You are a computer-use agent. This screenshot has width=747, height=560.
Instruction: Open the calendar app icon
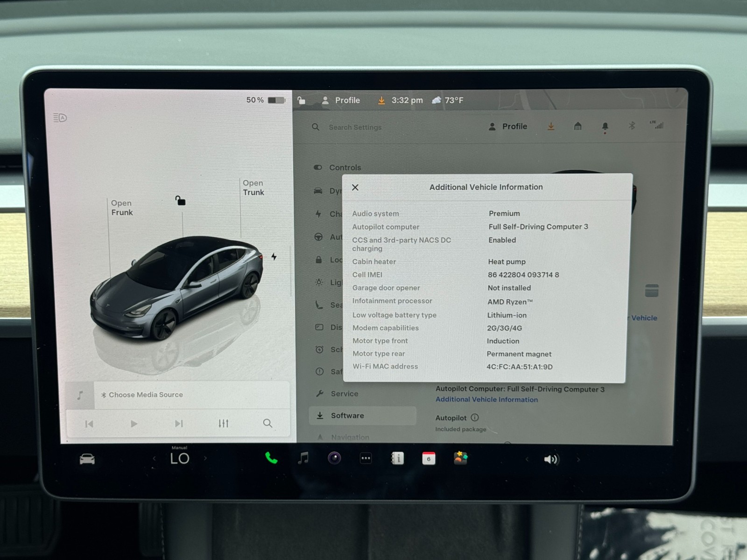[x=429, y=459]
